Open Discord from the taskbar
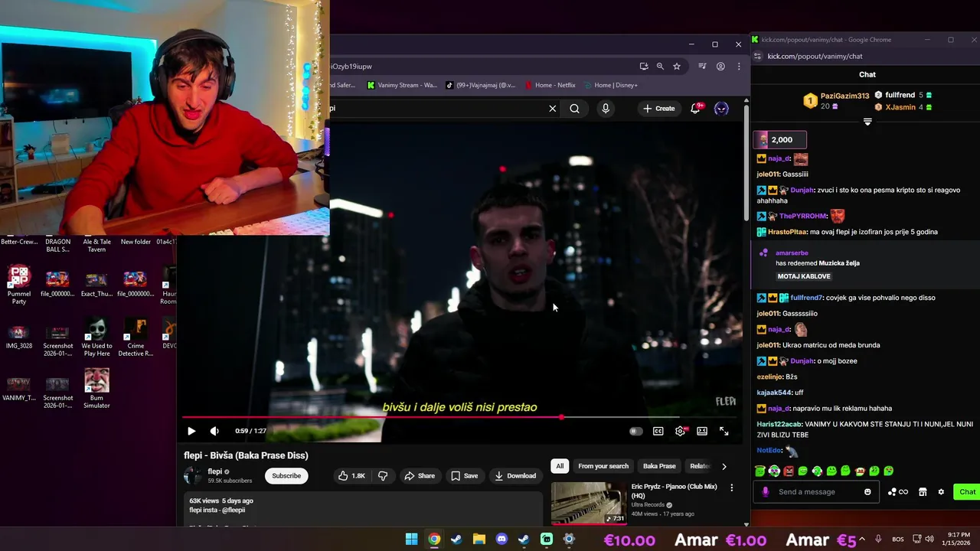This screenshot has width=980, height=551. pyautogui.click(x=501, y=540)
